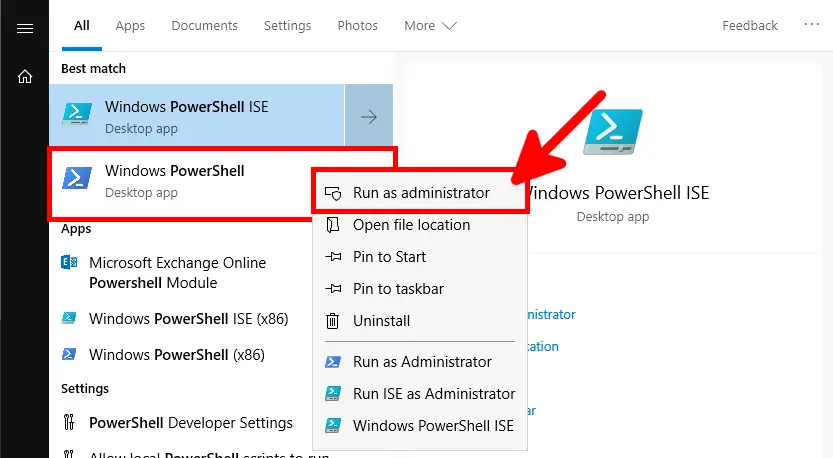833x458 pixels.
Task: Click the shield icon beside Run as administrator
Action: [x=333, y=193]
